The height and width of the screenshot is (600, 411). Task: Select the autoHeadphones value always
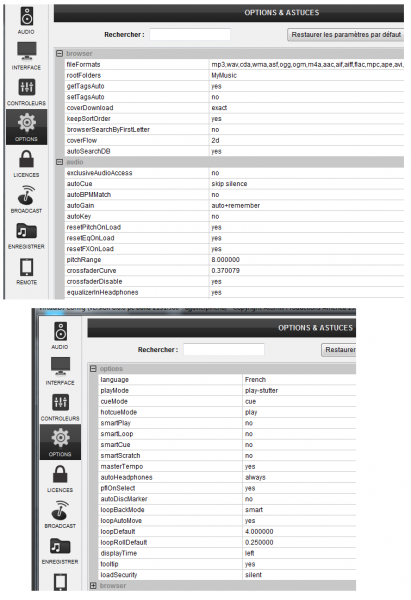click(255, 478)
